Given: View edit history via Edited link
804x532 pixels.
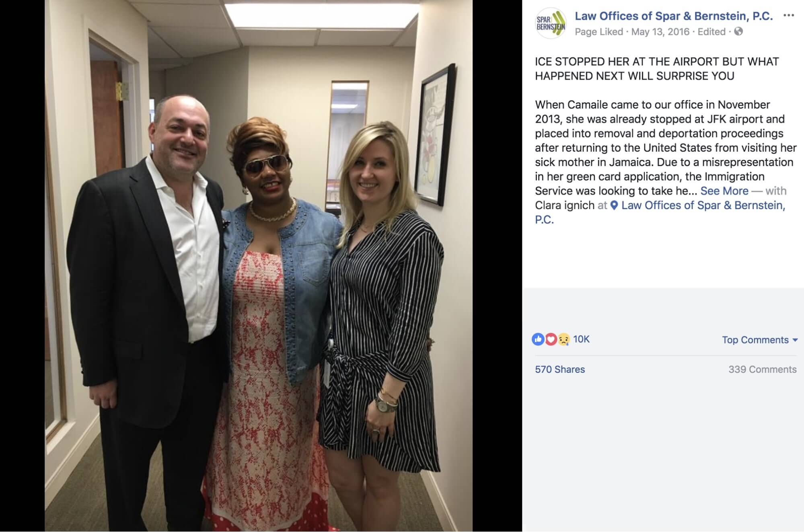Looking at the screenshot, I should (x=711, y=32).
